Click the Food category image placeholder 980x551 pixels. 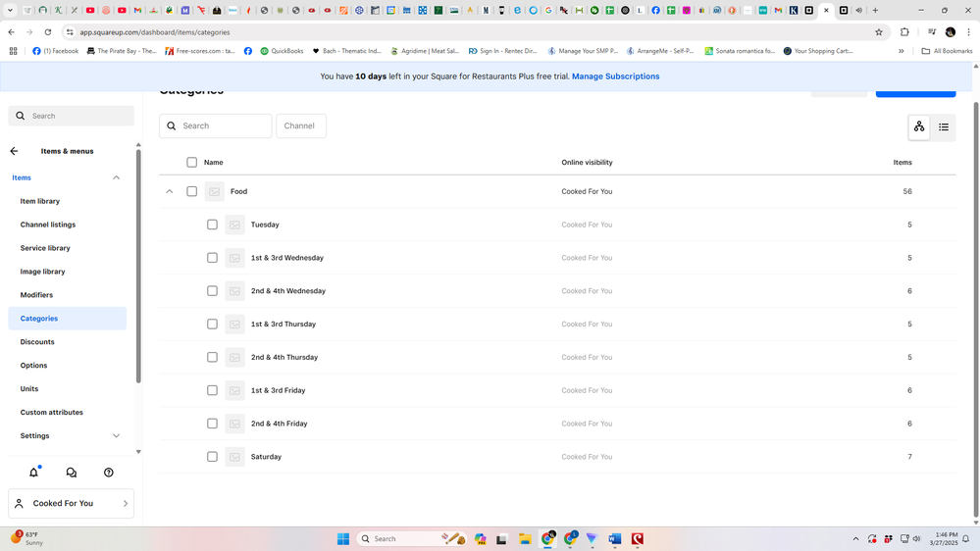coord(214,192)
